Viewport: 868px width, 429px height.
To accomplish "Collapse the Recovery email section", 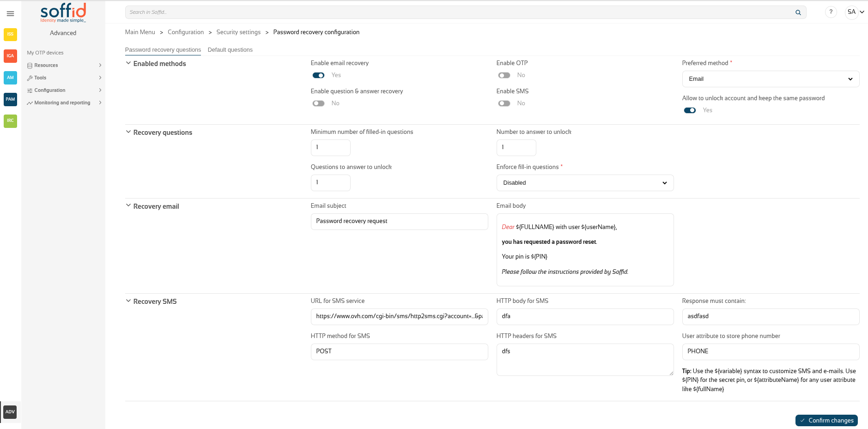I will 128,206.
